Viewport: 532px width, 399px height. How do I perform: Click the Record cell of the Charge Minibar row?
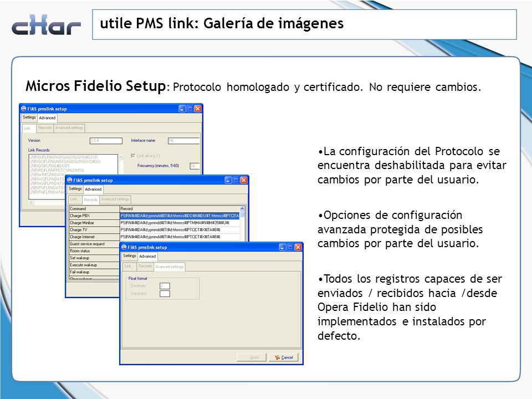pos(180,223)
